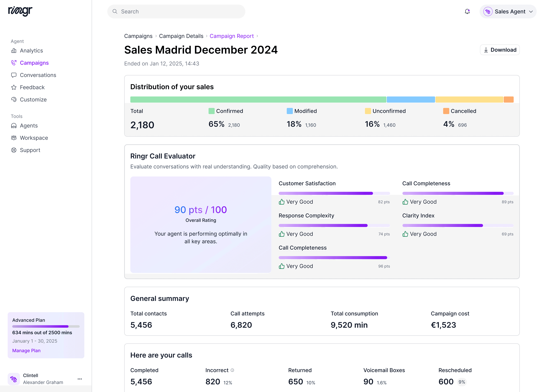
Task: Open Conversations chat icon
Action: pos(14,75)
